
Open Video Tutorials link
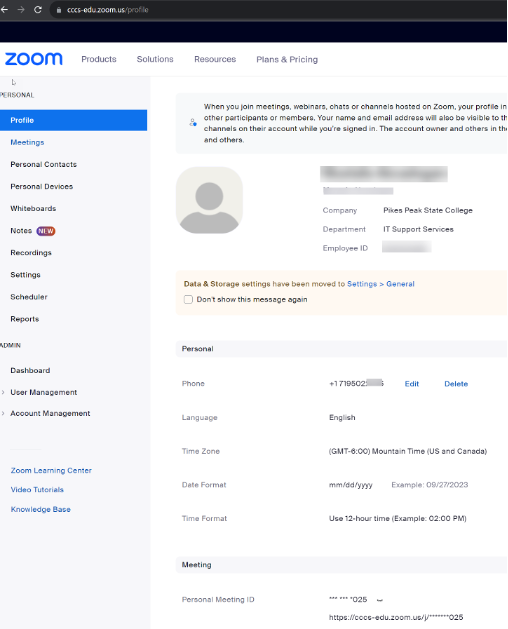[37, 490]
